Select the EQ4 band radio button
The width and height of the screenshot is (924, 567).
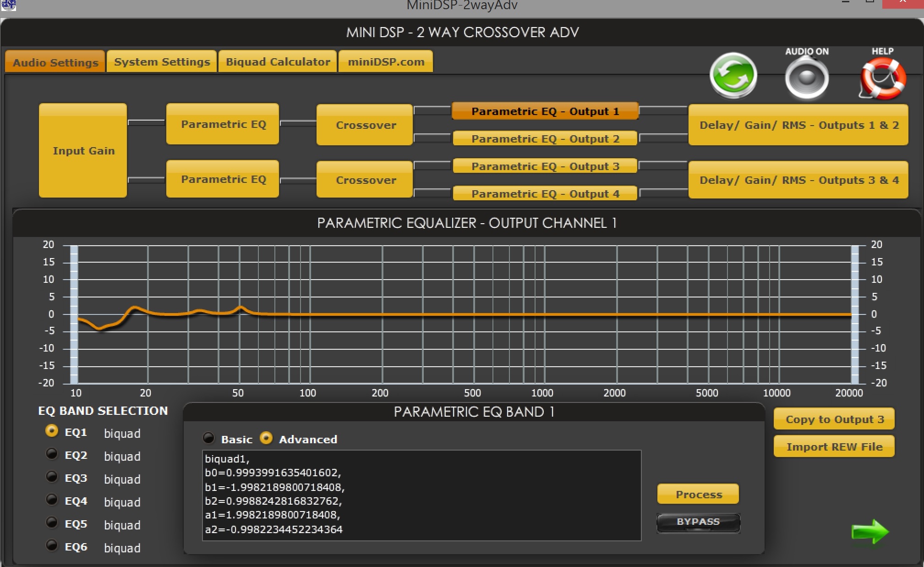point(52,500)
